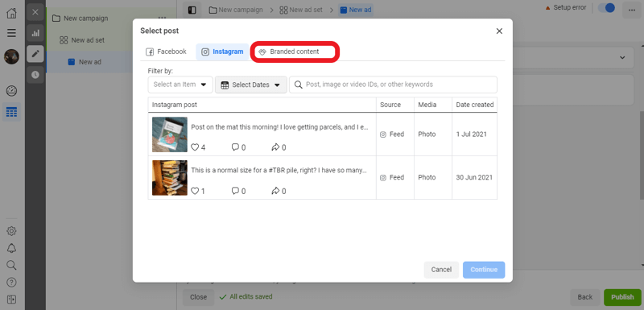Open the history clock icon
The width and height of the screenshot is (644, 310).
35,74
